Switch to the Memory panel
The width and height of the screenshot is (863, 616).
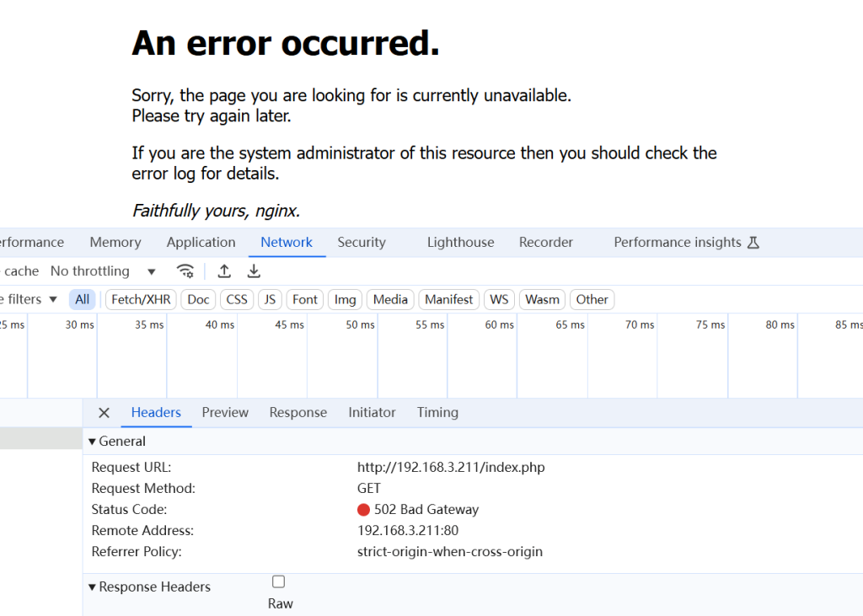click(x=115, y=242)
